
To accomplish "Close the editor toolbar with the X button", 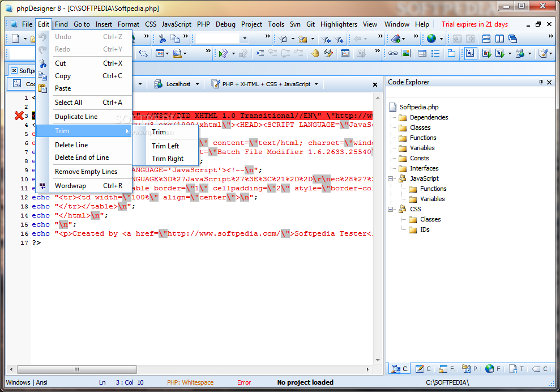I will pyautogui.click(x=375, y=85).
